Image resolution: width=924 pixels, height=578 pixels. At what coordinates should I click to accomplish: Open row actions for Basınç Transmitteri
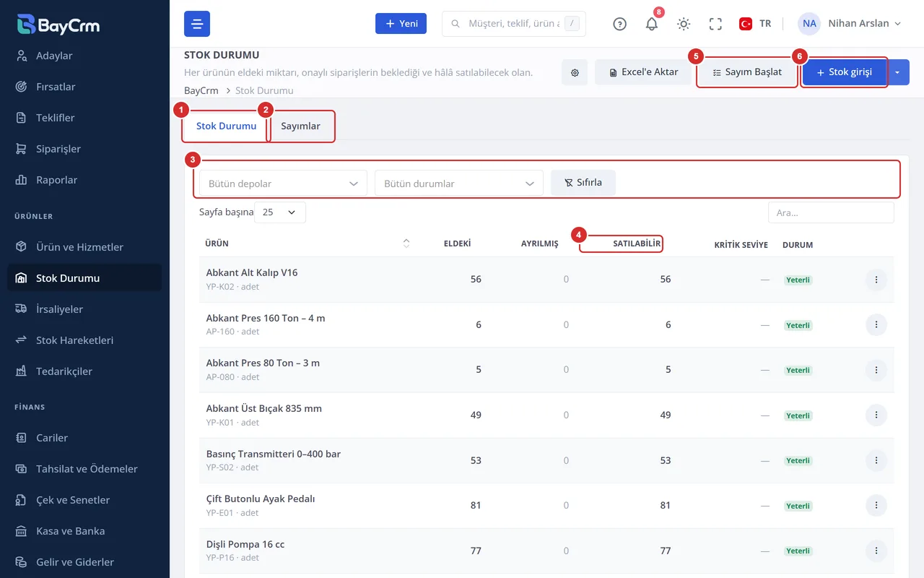tap(876, 460)
